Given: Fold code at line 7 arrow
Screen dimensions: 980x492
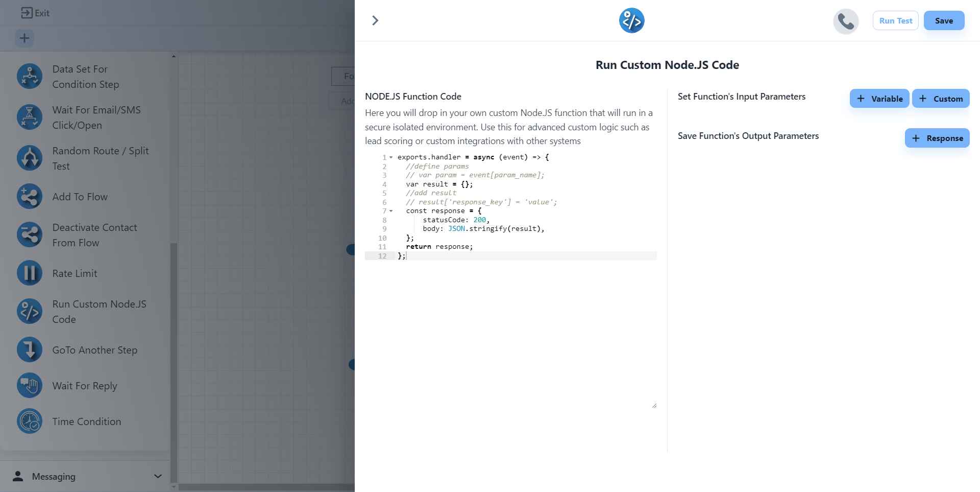Looking at the screenshot, I should (x=391, y=211).
